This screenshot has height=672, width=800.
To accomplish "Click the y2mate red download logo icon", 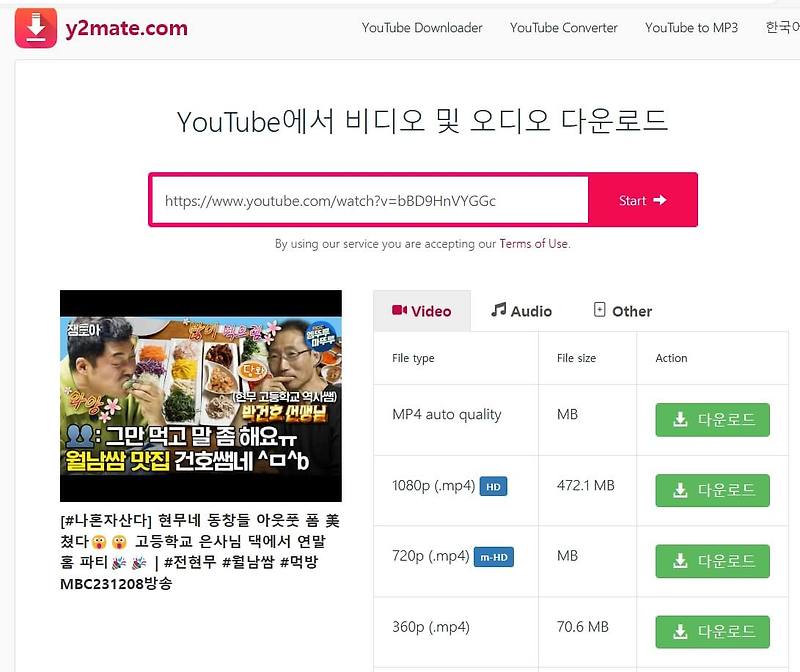I will pos(37,28).
